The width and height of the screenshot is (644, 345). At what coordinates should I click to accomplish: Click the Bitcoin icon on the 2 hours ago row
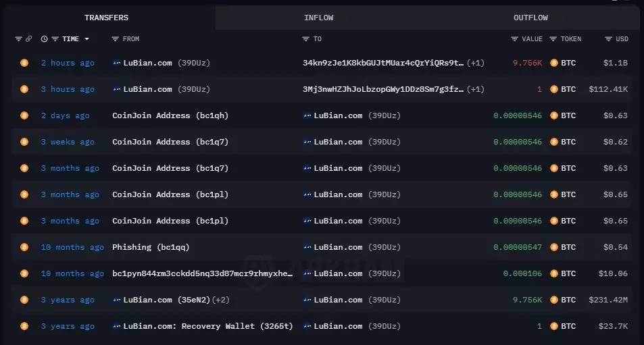24,63
